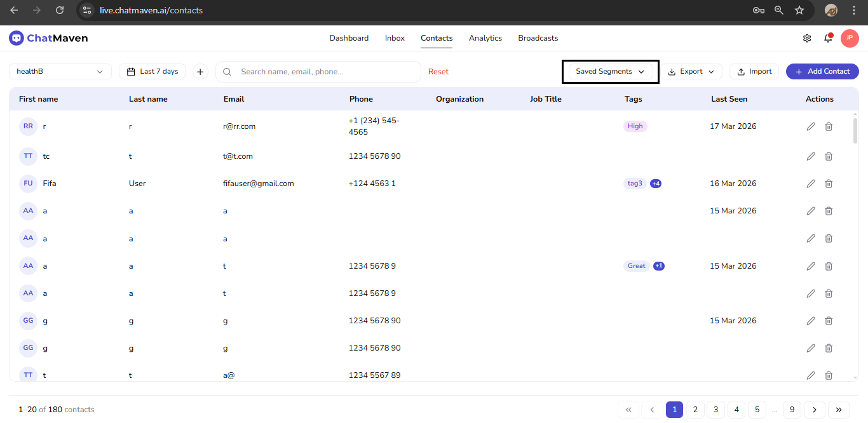The height and width of the screenshot is (423, 868).
Task: Reset the contact filters
Action: tap(438, 71)
